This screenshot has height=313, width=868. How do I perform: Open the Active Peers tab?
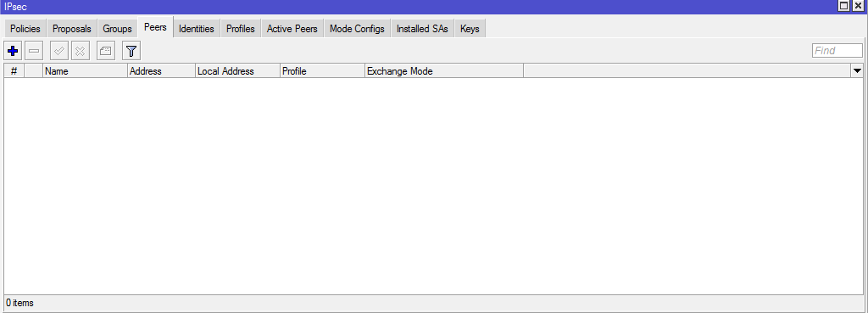point(292,29)
